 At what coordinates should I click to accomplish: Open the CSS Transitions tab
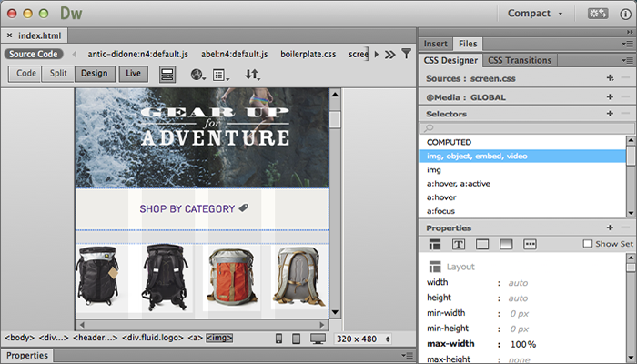coord(520,61)
